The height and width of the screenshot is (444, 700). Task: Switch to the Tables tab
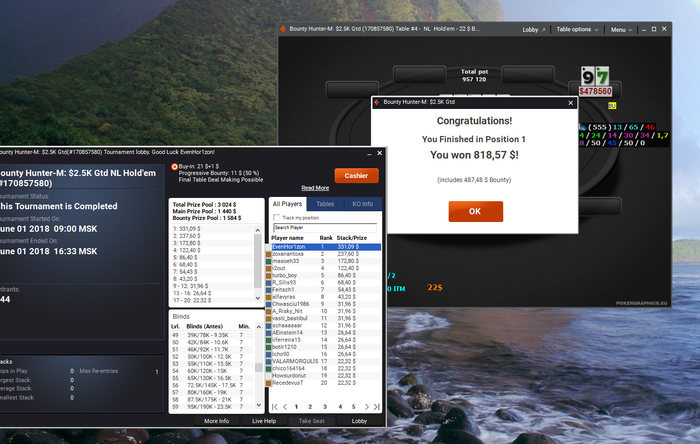click(x=325, y=204)
